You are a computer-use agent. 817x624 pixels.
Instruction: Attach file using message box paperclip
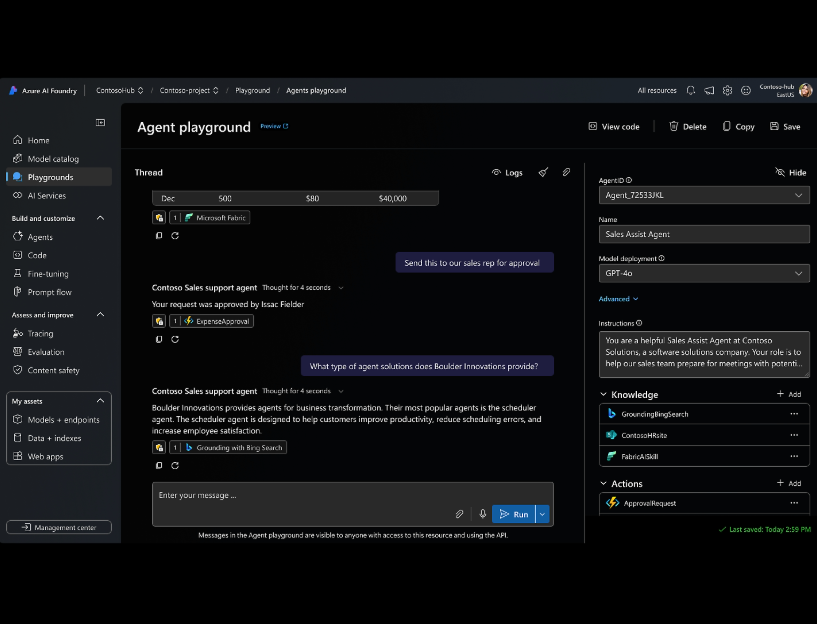click(459, 514)
